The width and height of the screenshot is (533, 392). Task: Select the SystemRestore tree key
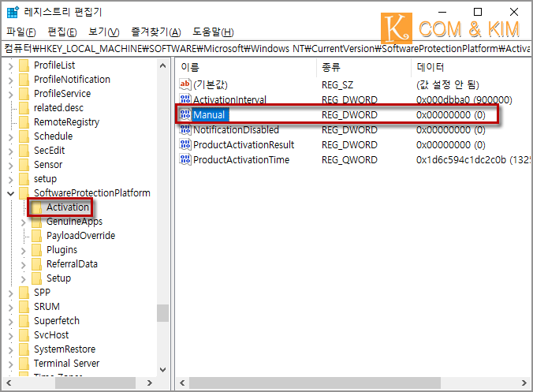pyautogui.click(x=65, y=349)
